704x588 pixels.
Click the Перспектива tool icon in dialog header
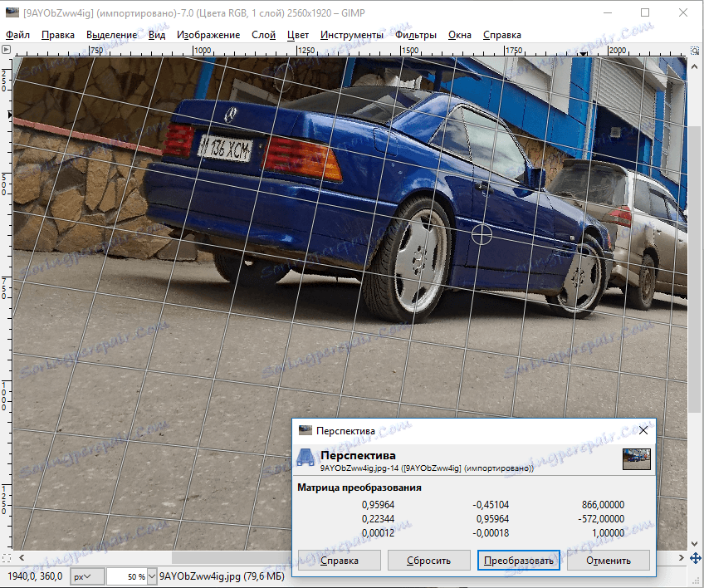click(x=306, y=458)
